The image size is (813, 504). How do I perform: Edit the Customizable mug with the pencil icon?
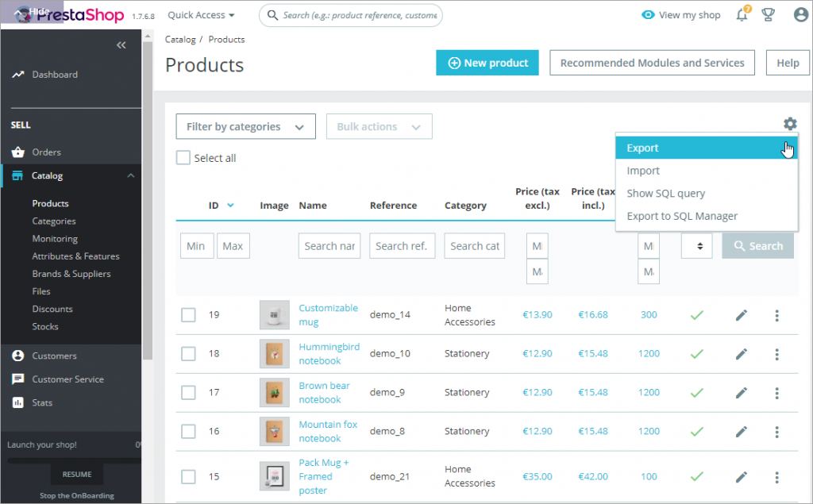click(x=741, y=314)
